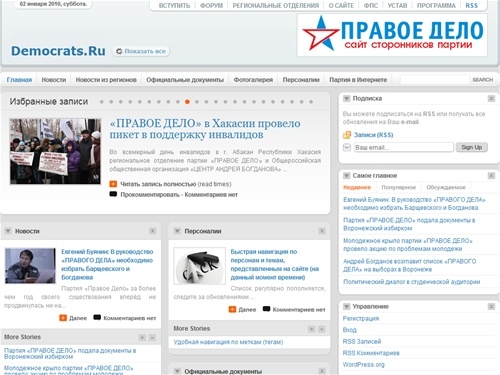The image size is (500, 375).
Task: Click the comment bubble icon in the Персоналии widget
Action: tap(266, 309)
